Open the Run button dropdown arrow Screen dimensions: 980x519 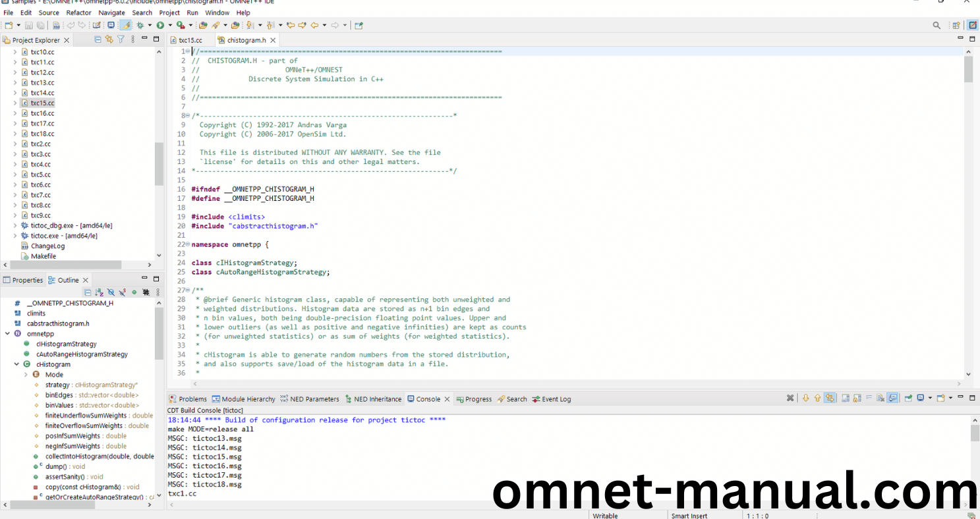click(x=169, y=25)
